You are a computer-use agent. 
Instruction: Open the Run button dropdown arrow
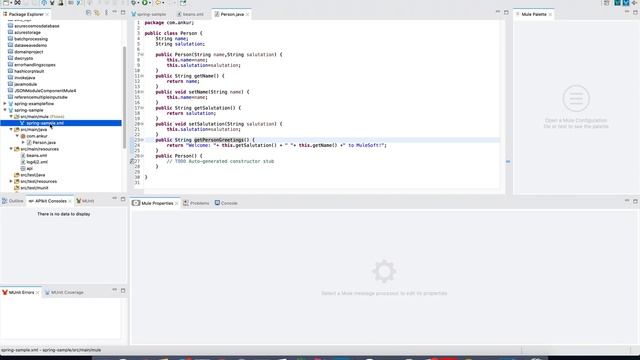[150, 3]
